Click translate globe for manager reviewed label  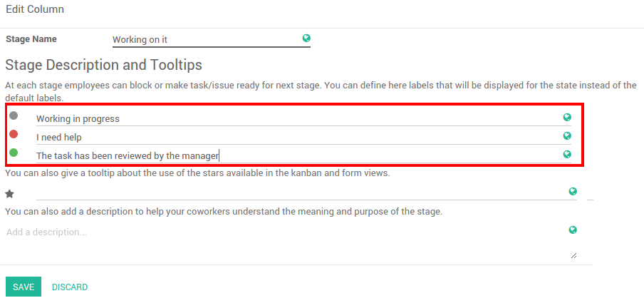click(x=567, y=154)
